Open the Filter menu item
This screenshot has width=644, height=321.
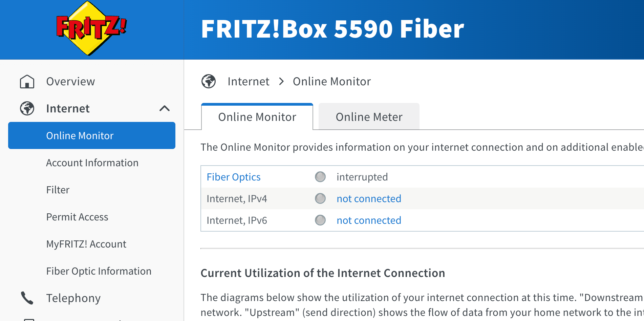point(58,190)
